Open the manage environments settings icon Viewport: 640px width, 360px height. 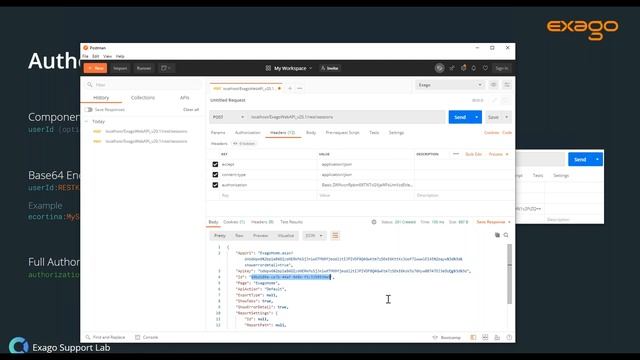[507, 85]
